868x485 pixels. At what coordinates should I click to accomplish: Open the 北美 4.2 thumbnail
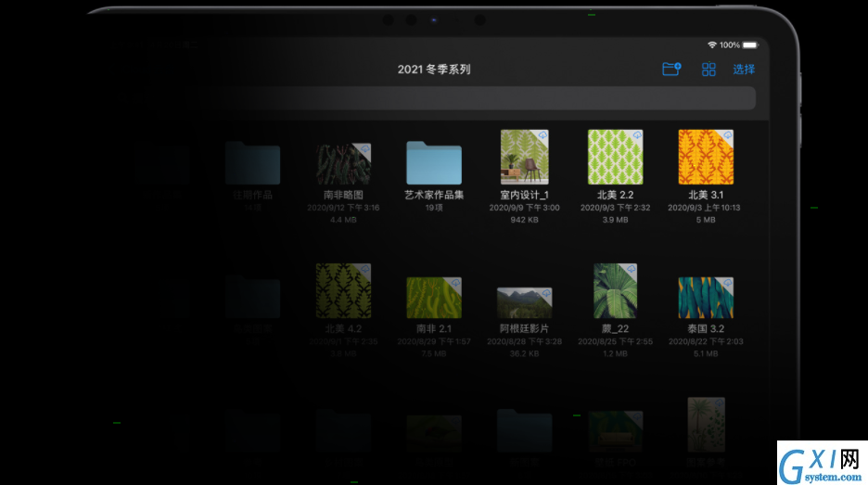(x=343, y=290)
